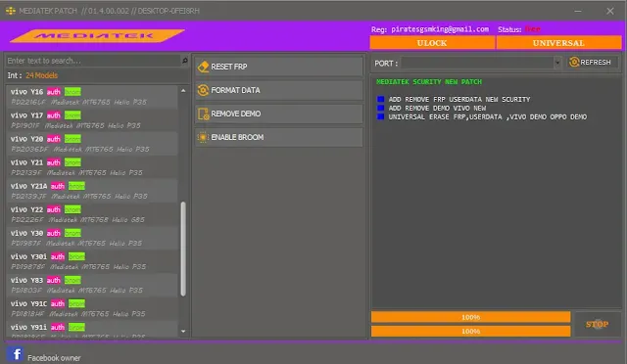Viewport: 627px width, 364px height.
Task: Click the Facebook owner link text
Action: (54, 358)
